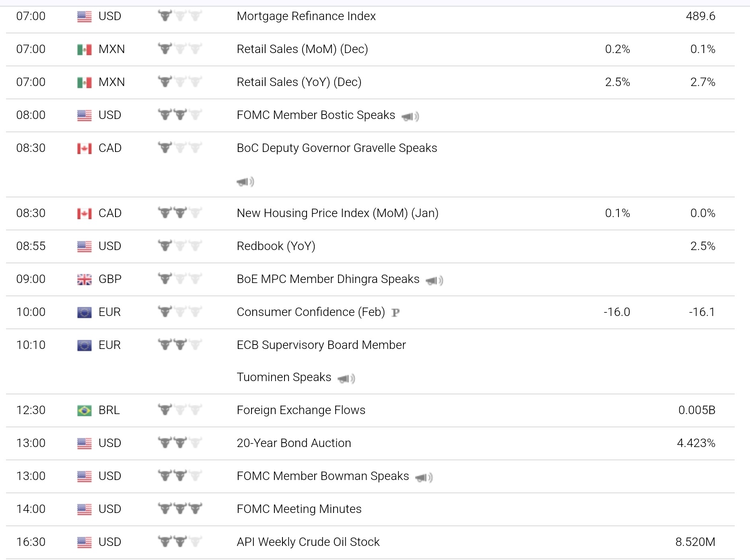Screen dimensions: 750x560
Task: Open Retail Sales (MoM) (Dec) event
Action: tap(302, 49)
